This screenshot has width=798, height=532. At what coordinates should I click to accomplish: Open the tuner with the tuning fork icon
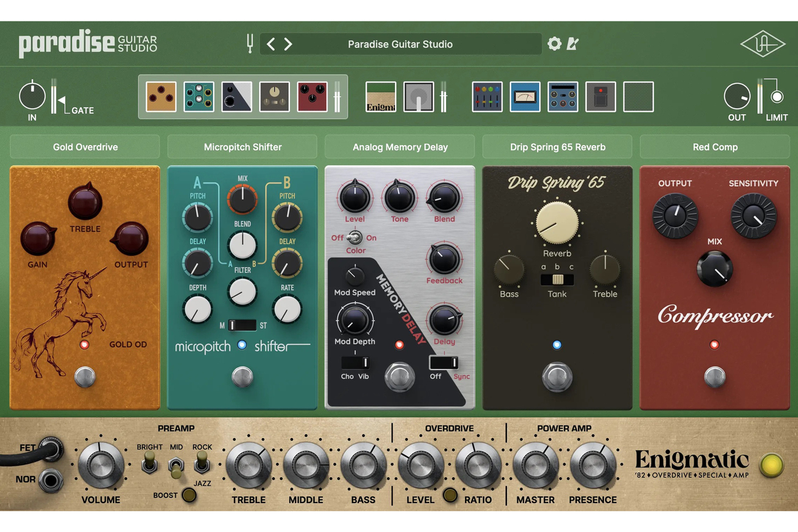click(250, 44)
